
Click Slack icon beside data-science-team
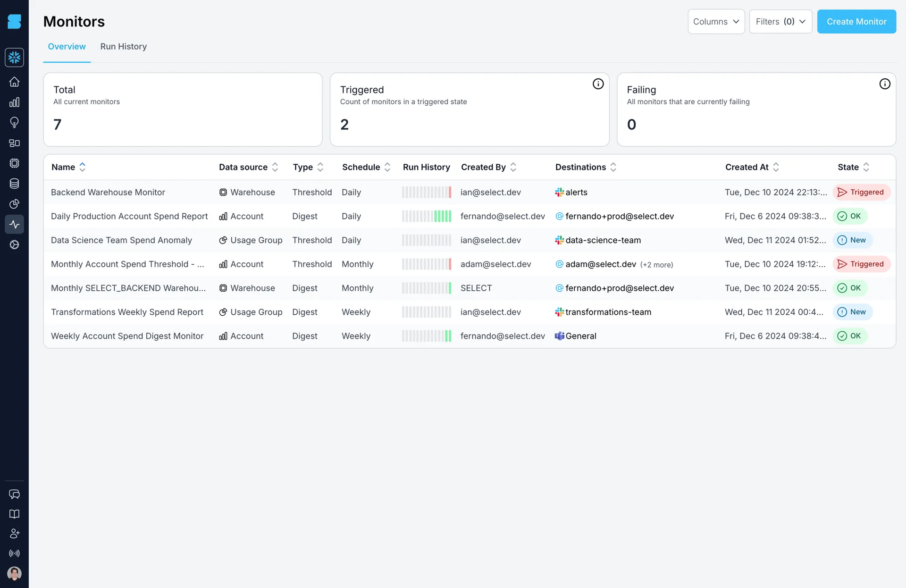pyautogui.click(x=559, y=240)
